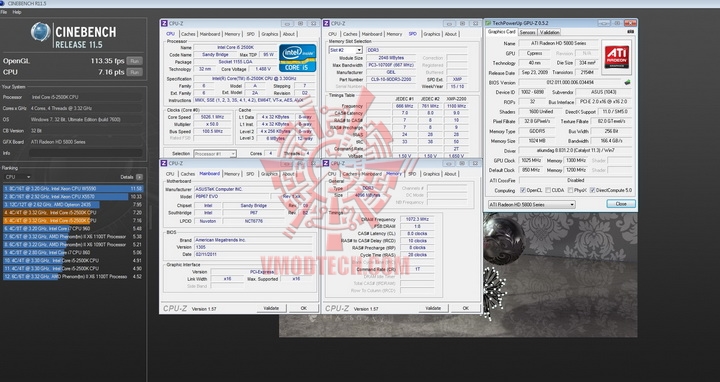Click the Cinebench globe logo
Screen dimensions: 720x382
coord(40,32)
